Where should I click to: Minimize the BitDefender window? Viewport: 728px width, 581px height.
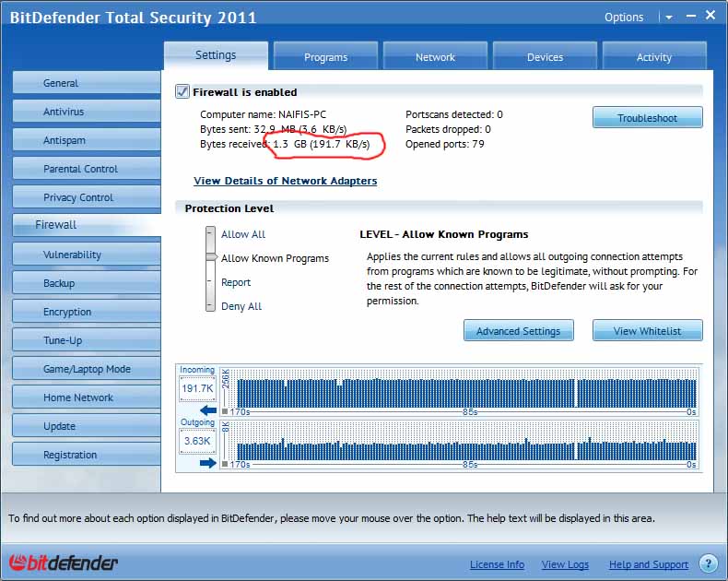click(x=691, y=16)
